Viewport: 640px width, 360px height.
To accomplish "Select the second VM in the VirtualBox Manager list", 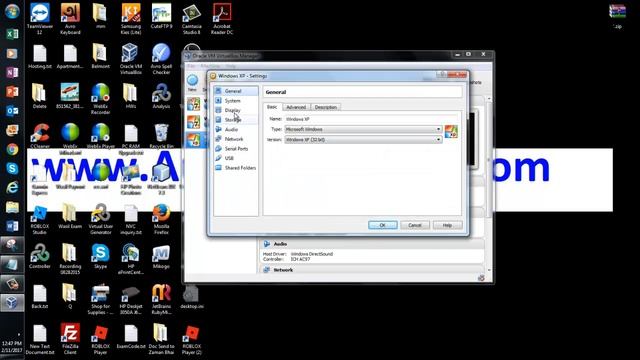I will click(x=194, y=122).
